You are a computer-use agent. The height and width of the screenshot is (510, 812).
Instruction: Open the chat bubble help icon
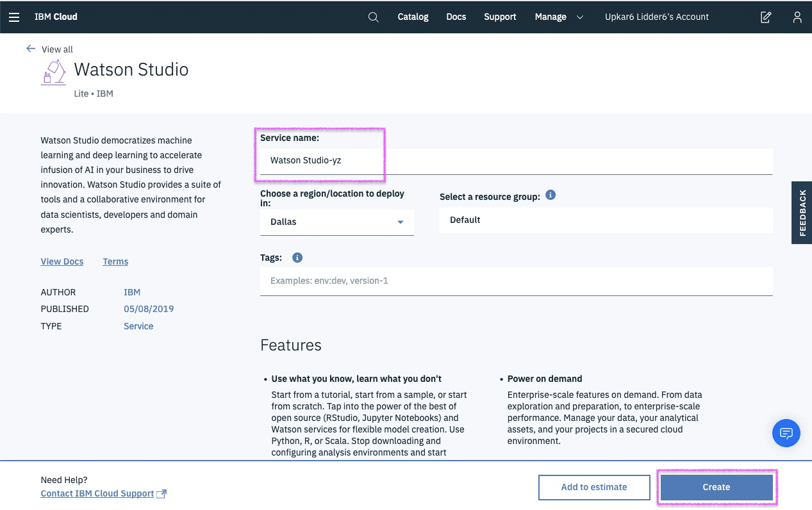coord(786,433)
